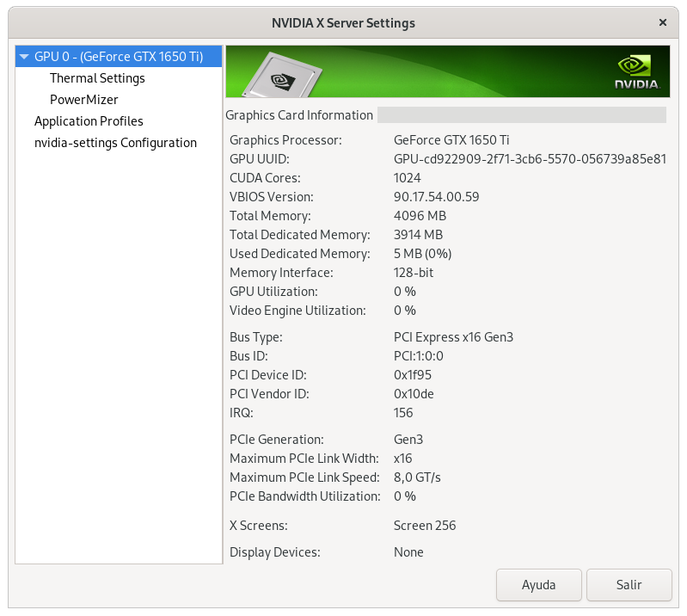Click IRQ value 156

403,413
